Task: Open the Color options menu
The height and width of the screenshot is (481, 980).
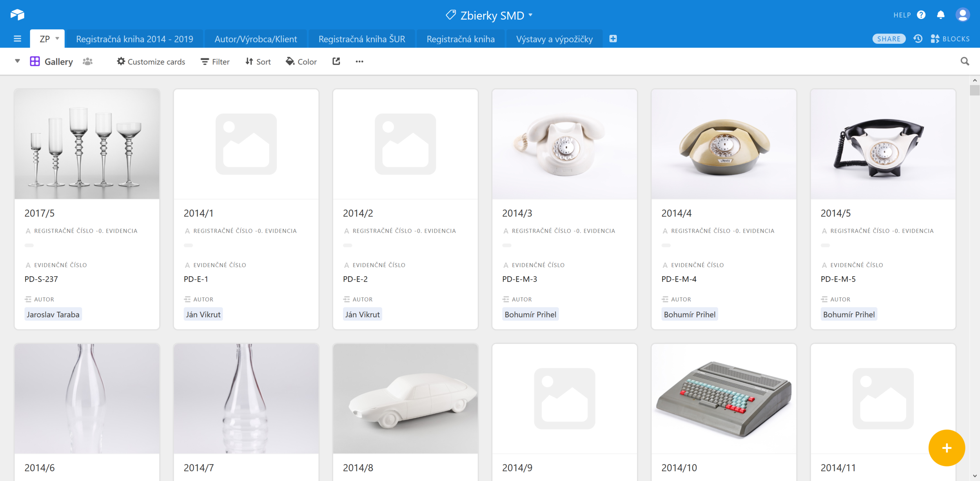Action: [301, 61]
